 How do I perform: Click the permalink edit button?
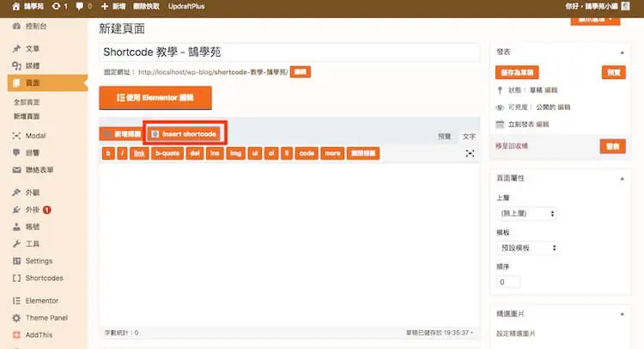click(x=301, y=72)
